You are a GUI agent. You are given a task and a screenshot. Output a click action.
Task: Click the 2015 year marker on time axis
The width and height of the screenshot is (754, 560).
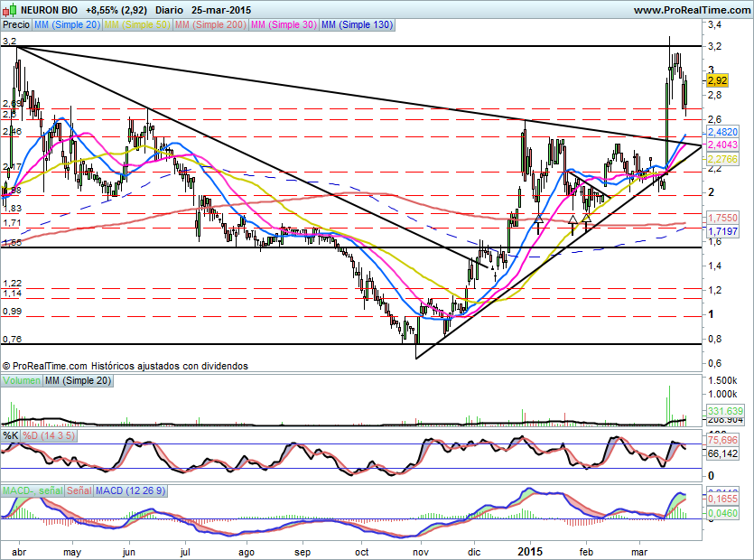pyautogui.click(x=531, y=549)
